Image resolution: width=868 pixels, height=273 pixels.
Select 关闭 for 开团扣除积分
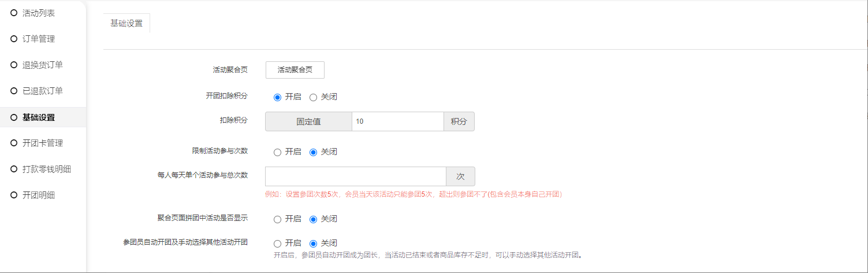coord(314,97)
